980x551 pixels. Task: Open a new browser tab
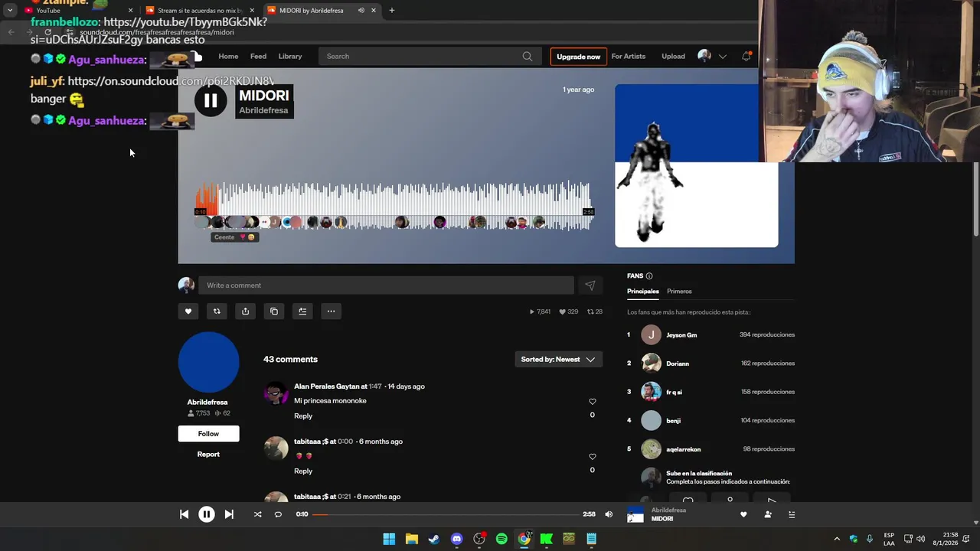tap(391, 11)
